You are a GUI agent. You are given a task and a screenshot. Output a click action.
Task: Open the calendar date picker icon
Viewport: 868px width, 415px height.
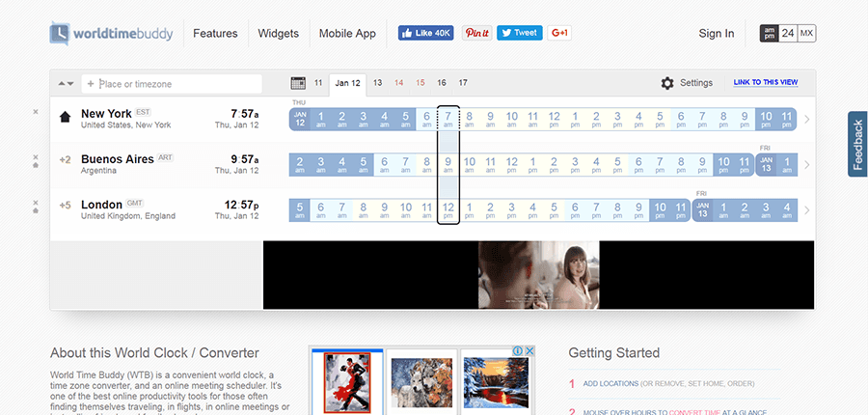coord(298,83)
